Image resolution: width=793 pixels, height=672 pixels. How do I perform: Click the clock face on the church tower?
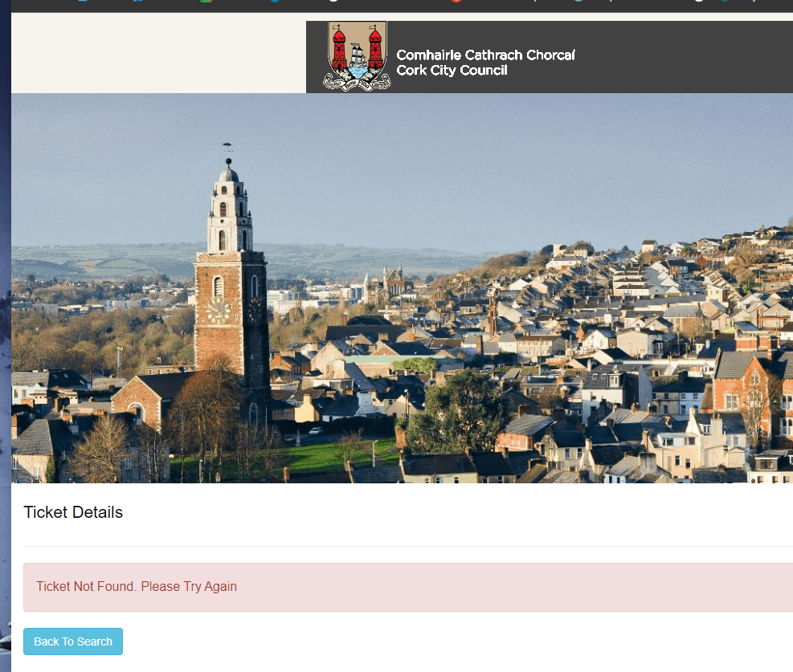(x=218, y=310)
